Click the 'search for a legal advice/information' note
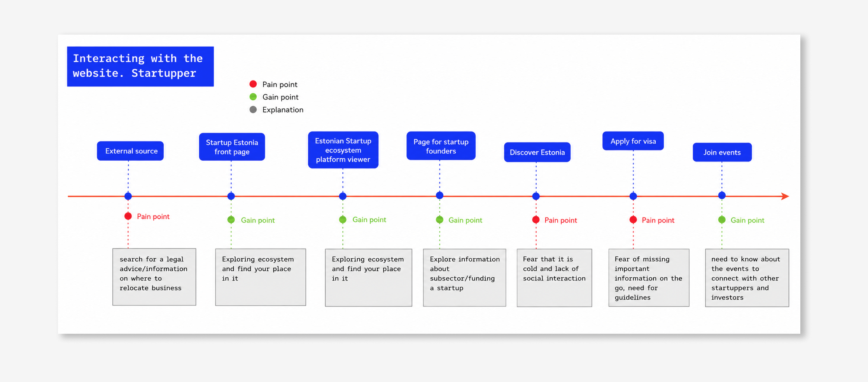The image size is (868, 382). click(154, 277)
